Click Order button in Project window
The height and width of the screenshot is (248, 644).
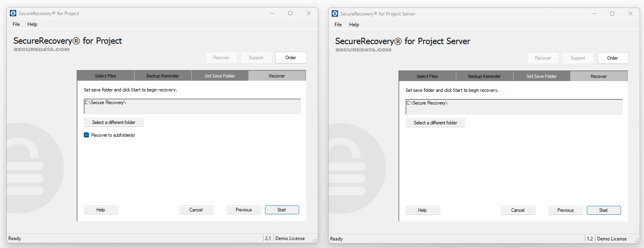291,58
